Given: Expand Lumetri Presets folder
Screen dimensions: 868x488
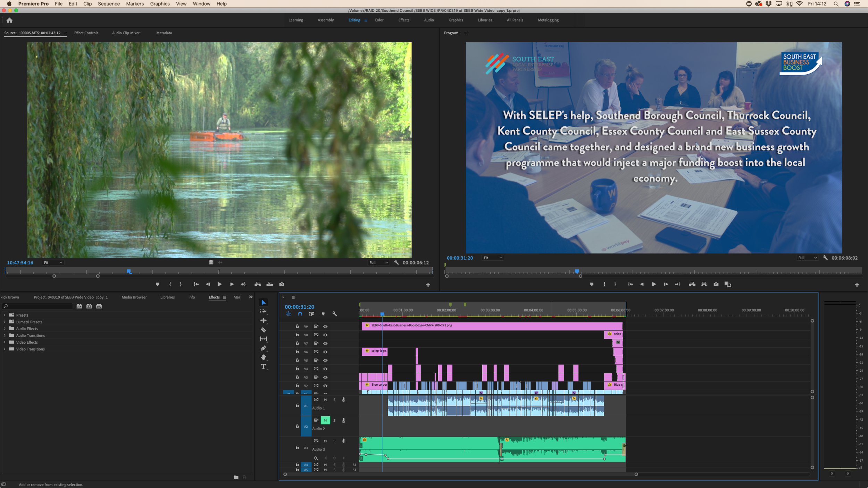Looking at the screenshot, I should pos(5,322).
